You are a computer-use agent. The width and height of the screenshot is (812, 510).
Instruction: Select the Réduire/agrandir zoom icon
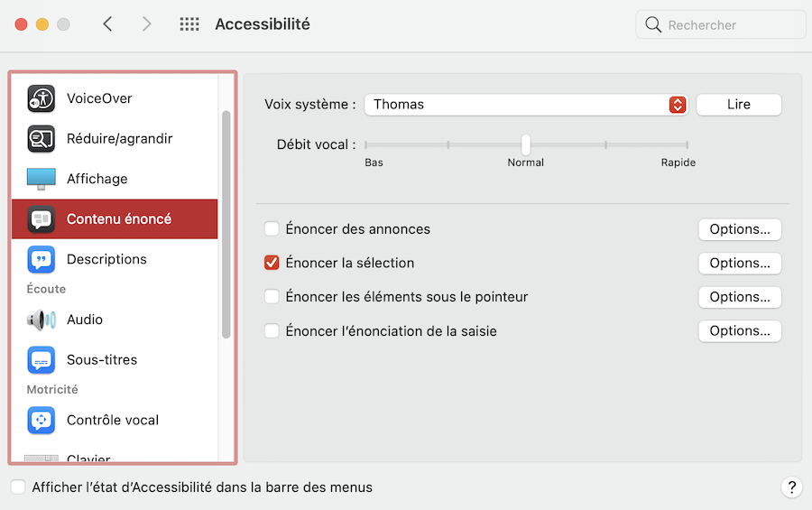click(x=42, y=139)
